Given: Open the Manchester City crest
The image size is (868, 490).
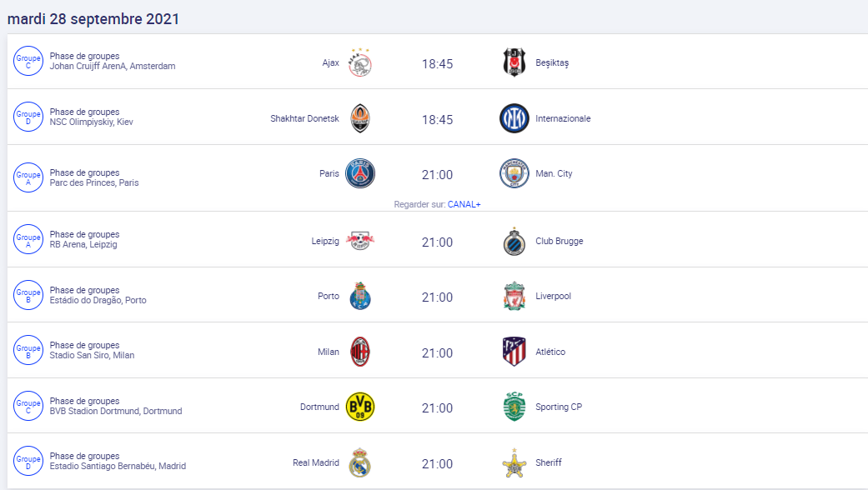Looking at the screenshot, I should coord(514,173).
